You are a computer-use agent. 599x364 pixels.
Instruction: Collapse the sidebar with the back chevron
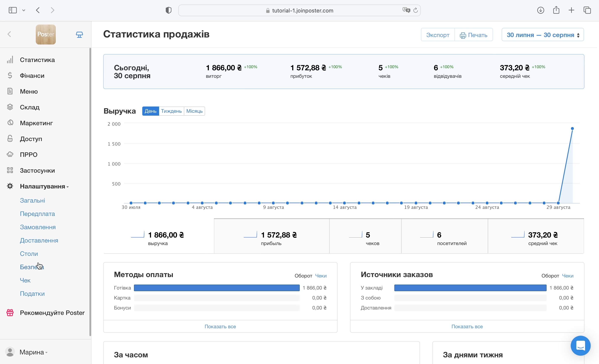(x=10, y=34)
